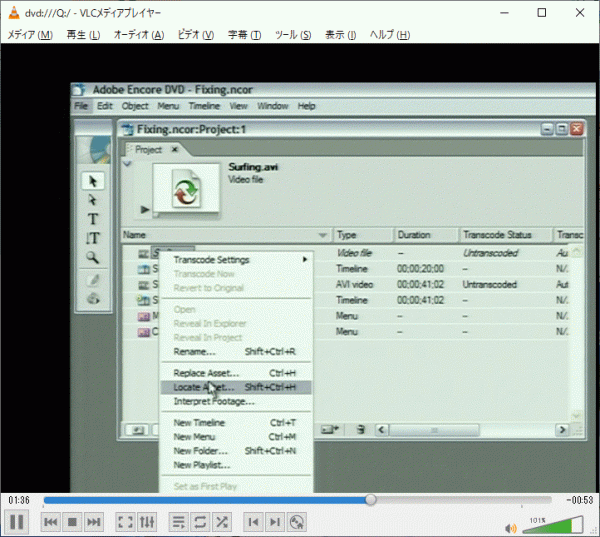Click Encore Window menu
This screenshot has width=600, height=537.
point(272,106)
